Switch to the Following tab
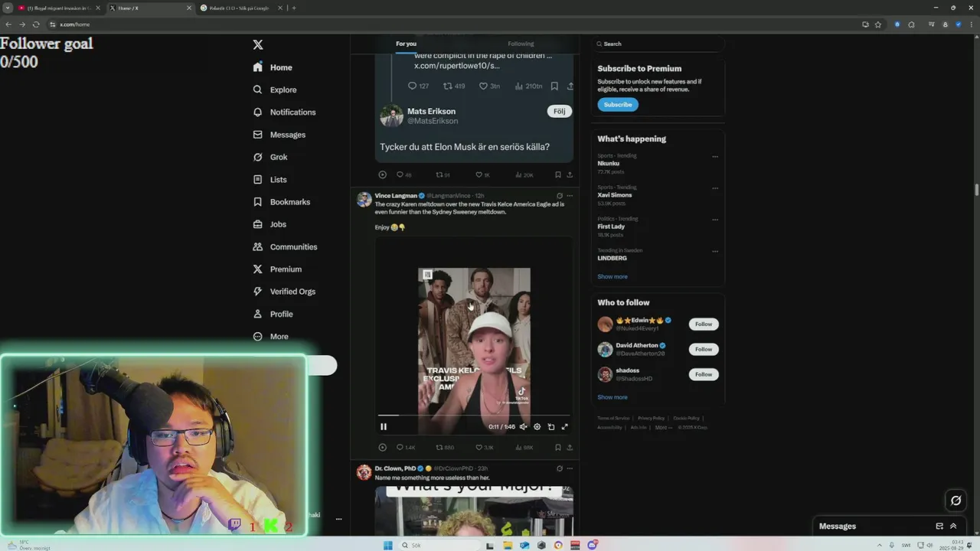980x551 pixels. click(x=521, y=44)
